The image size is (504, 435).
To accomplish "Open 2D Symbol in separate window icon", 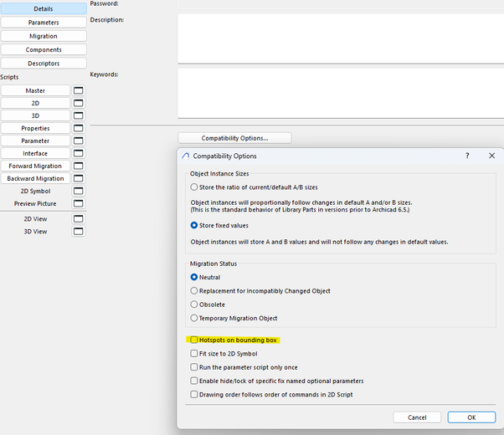I will click(78, 191).
